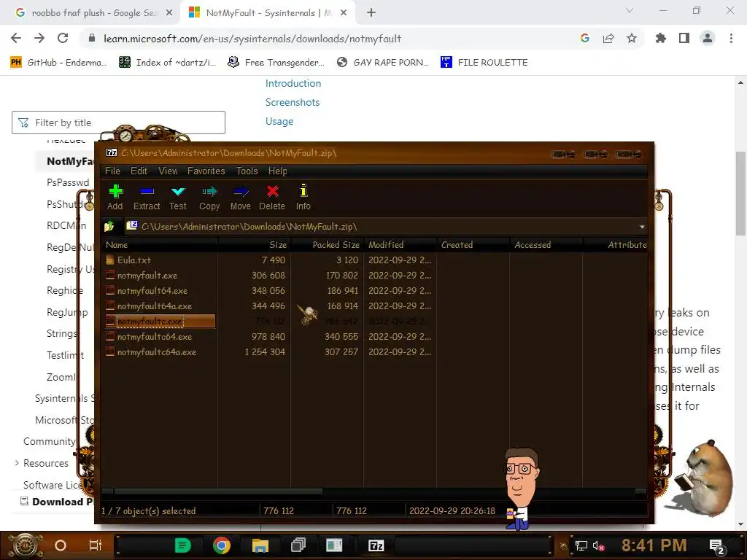This screenshot has height=560, width=747.
Task: Open a new Chrome tab
Action: coord(371,13)
